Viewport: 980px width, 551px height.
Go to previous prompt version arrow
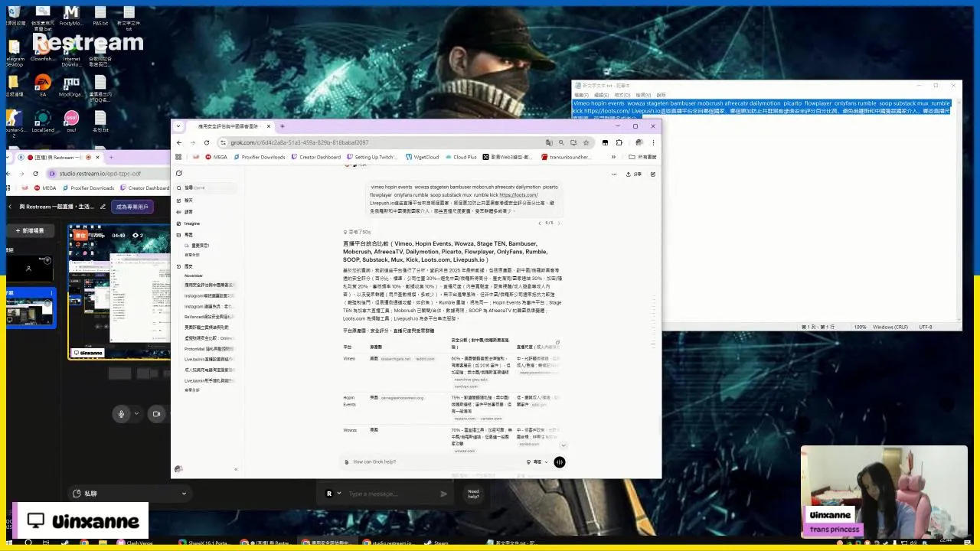tap(540, 223)
